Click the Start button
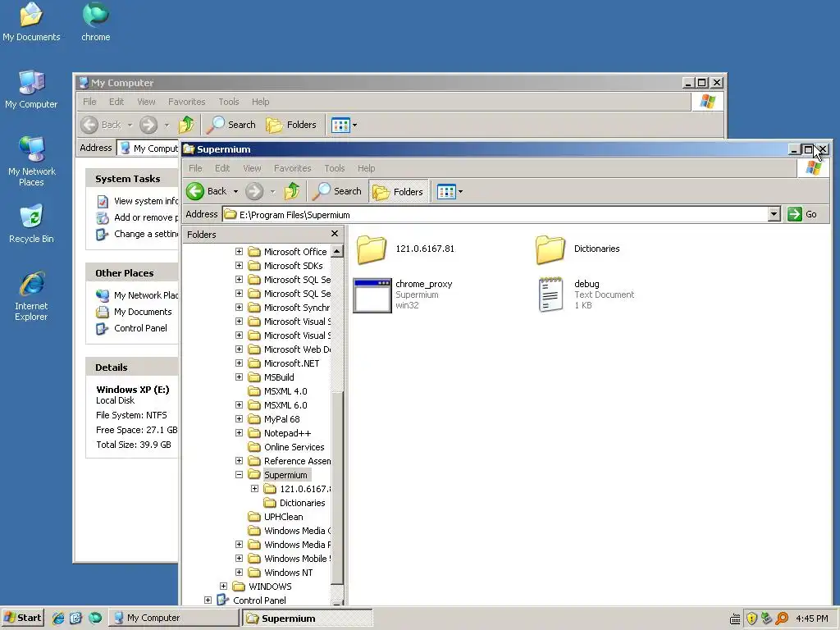 point(22,618)
